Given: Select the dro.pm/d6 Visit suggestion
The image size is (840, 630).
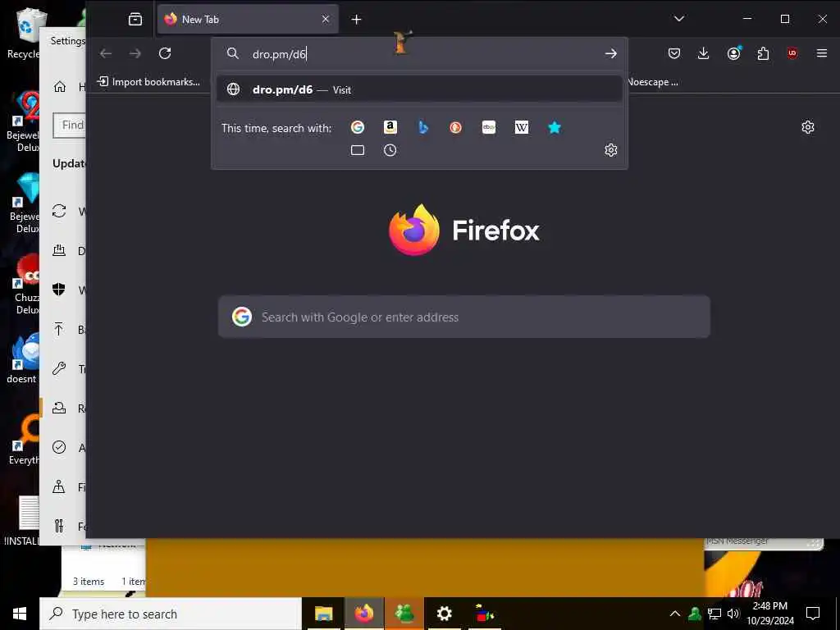Looking at the screenshot, I should pyautogui.click(x=419, y=89).
